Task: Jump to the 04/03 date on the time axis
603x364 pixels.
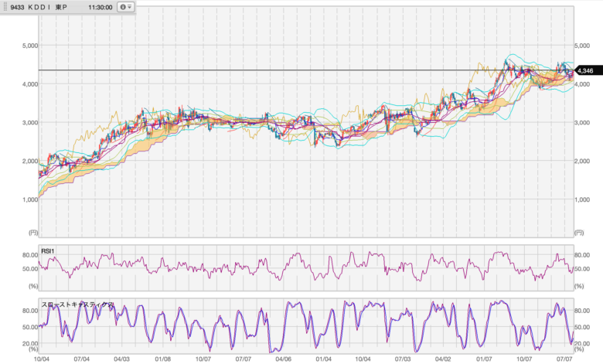Action: 121,359
